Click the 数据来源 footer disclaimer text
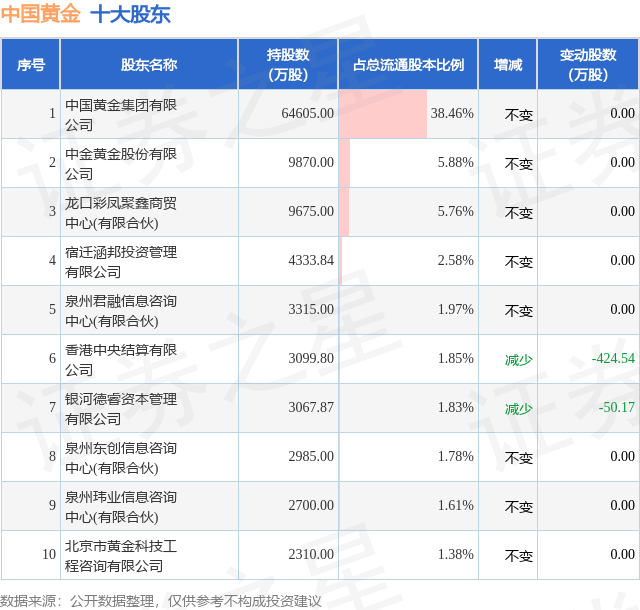 (x=161, y=601)
